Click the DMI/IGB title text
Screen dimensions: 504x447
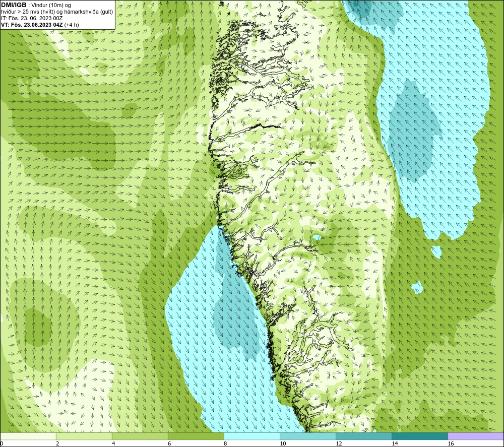[14, 5]
